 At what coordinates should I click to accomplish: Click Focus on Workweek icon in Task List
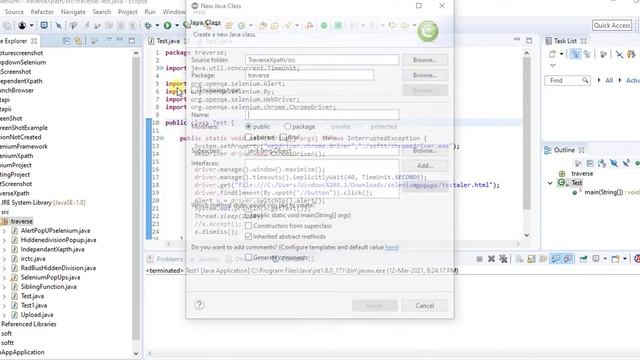(x=603, y=54)
